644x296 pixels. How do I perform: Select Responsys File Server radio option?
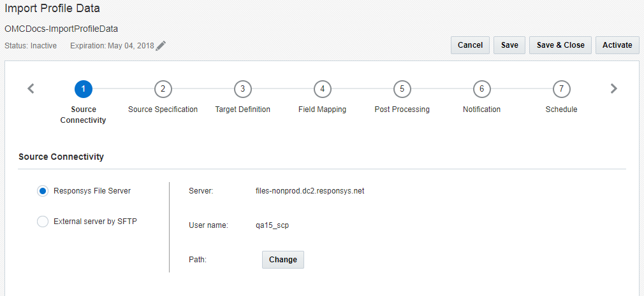43,191
